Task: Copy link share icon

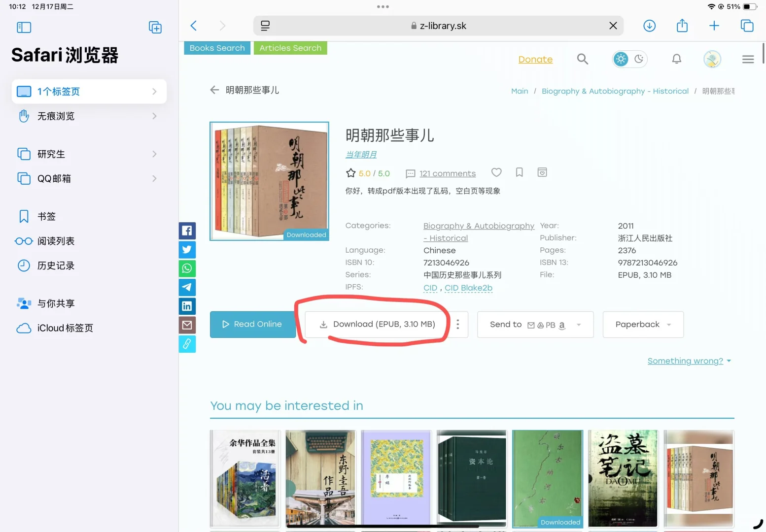Action: [x=187, y=344]
